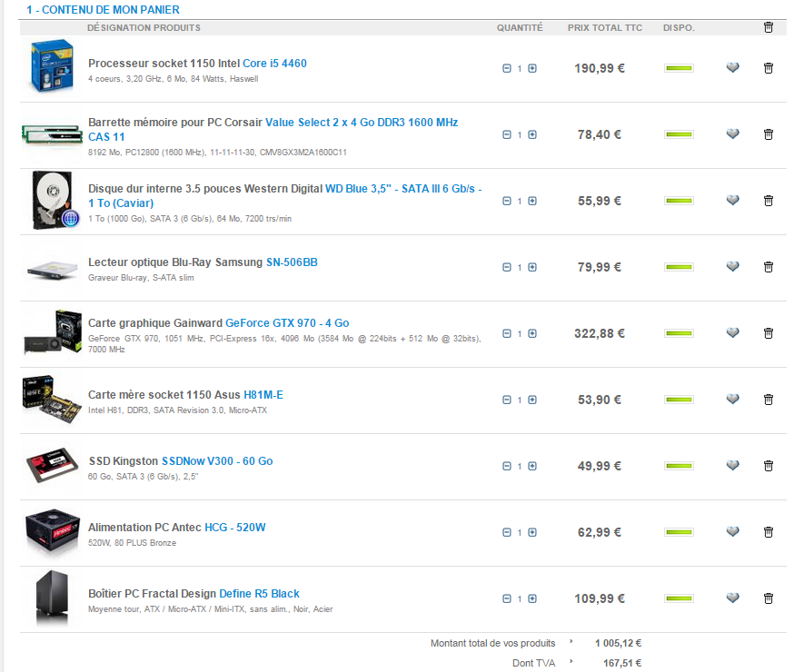The height and width of the screenshot is (672, 794).
Task: Decrease quantity of Core i5 4460
Action: (507, 68)
